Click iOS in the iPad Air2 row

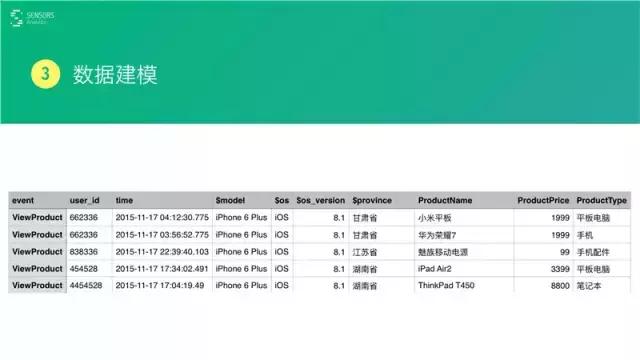tap(282, 269)
